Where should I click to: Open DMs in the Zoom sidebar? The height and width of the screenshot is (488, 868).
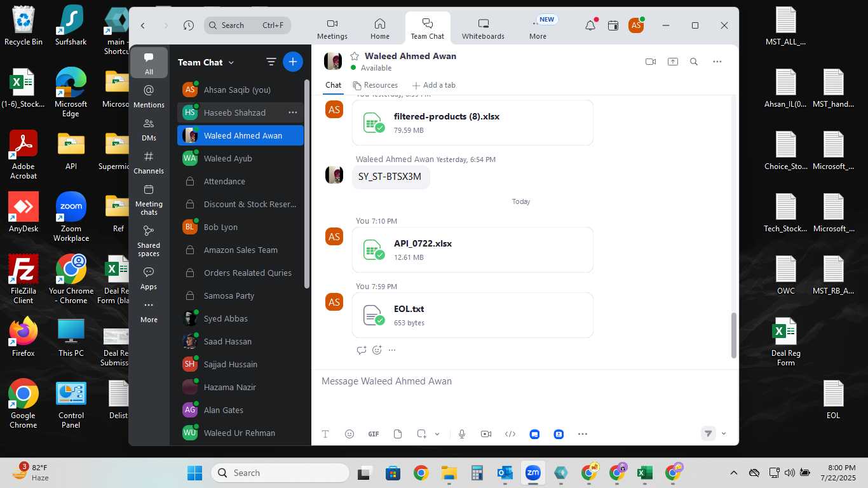(x=149, y=129)
